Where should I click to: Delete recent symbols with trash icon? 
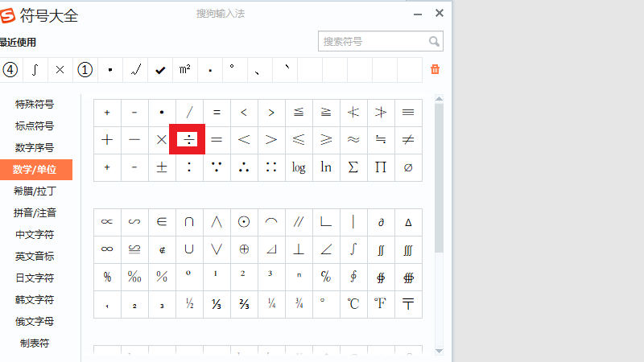point(436,70)
